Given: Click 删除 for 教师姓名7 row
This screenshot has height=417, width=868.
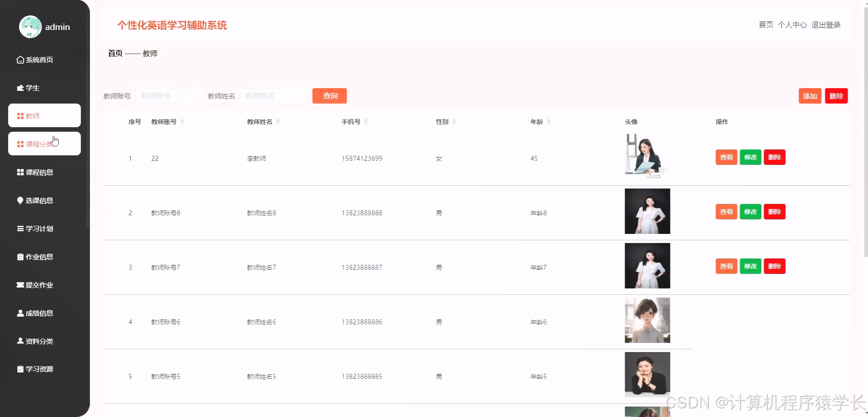Looking at the screenshot, I should (774, 266).
